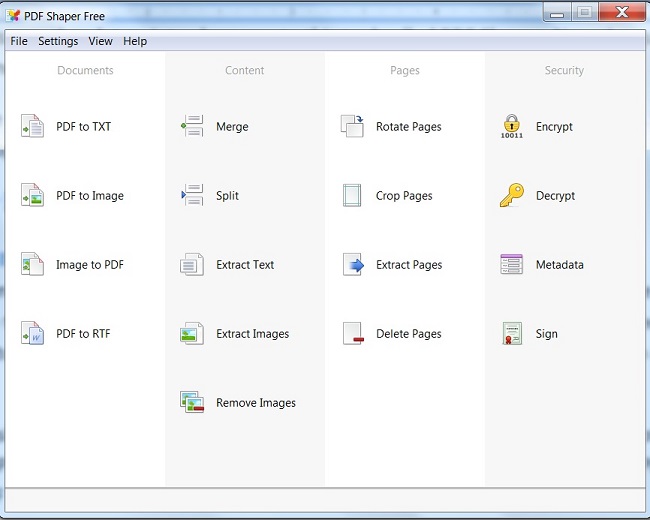The width and height of the screenshot is (650, 520).
Task: Open the Help menu
Action: tap(135, 41)
